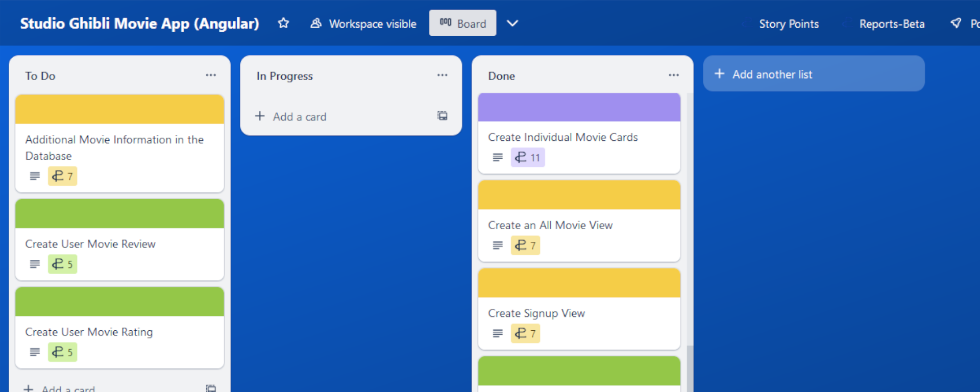Click description icon on Create Signup View

coord(498,333)
